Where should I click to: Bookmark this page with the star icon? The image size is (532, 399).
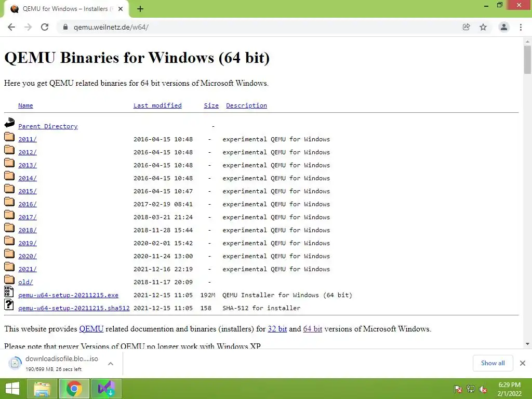pyautogui.click(x=483, y=27)
